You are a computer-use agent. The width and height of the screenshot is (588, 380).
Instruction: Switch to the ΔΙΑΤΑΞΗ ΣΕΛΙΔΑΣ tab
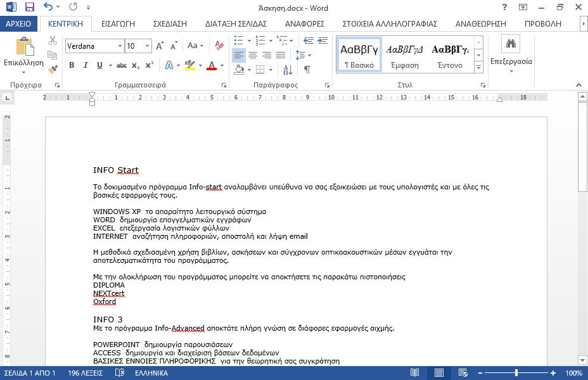click(x=236, y=23)
